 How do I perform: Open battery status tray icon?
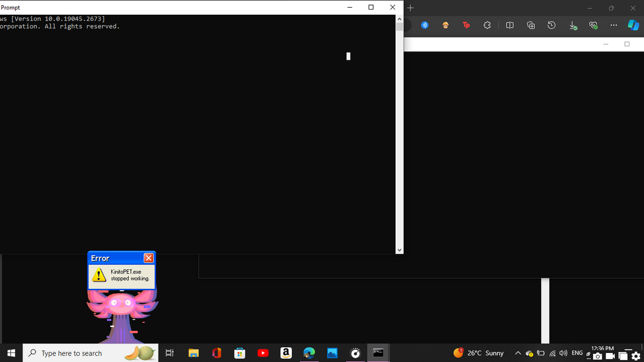coord(541,353)
